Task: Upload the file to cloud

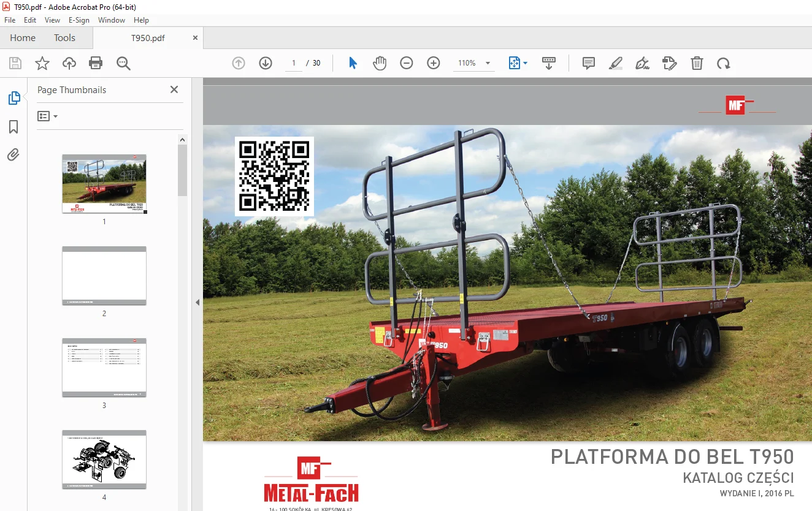Action: click(69, 63)
